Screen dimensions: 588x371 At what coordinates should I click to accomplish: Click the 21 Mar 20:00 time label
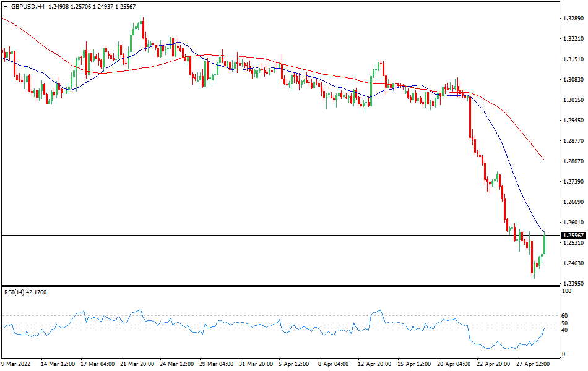click(138, 364)
